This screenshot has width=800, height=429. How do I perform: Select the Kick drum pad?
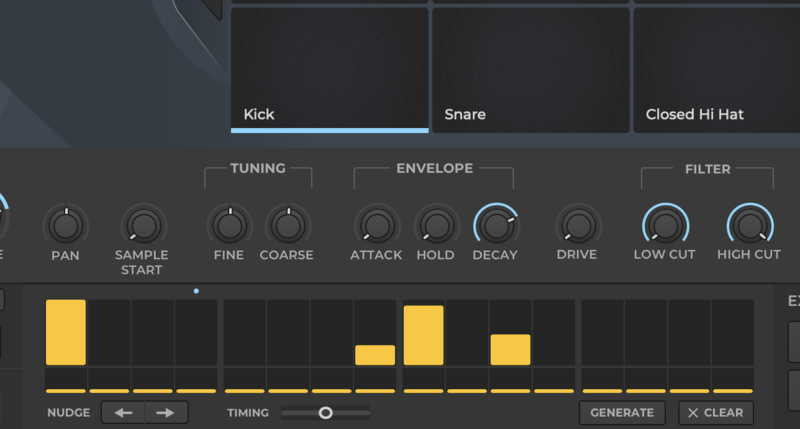coord(330,68)
